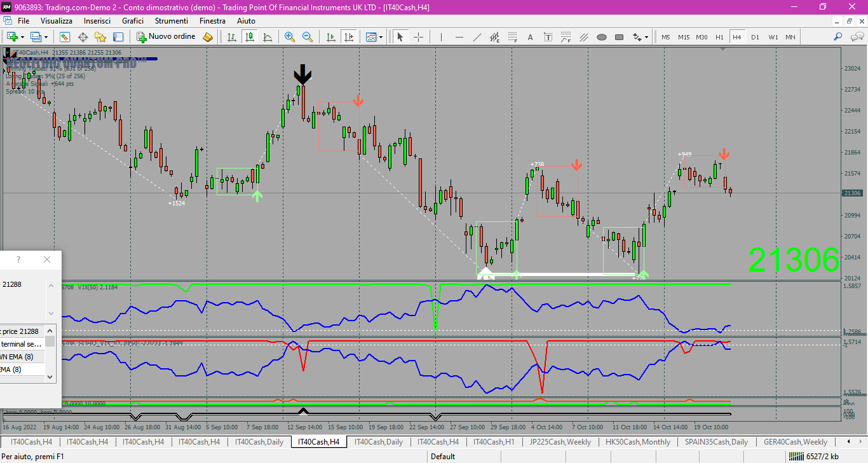Show the Market Watch panel icon
Screen dimensions: 868x463
pyautogui.click(x=65, y=37)
